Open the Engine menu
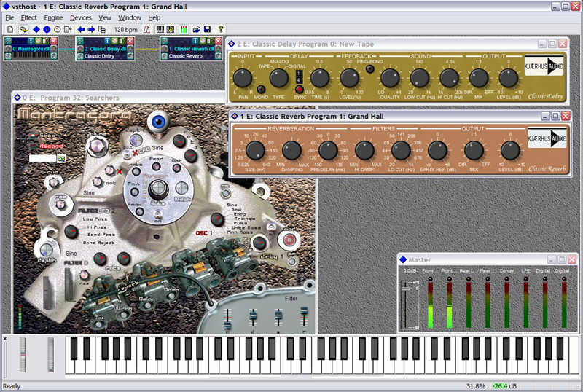This screenshot has width=583, height=392. 53,17
